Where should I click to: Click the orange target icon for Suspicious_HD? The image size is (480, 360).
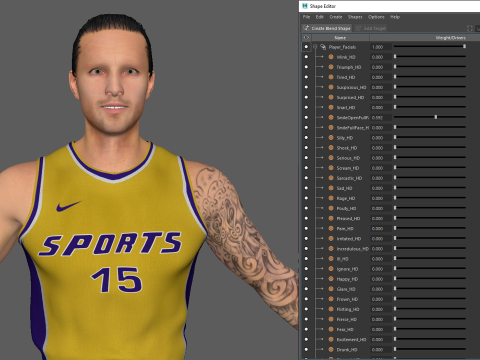point(331,87)
